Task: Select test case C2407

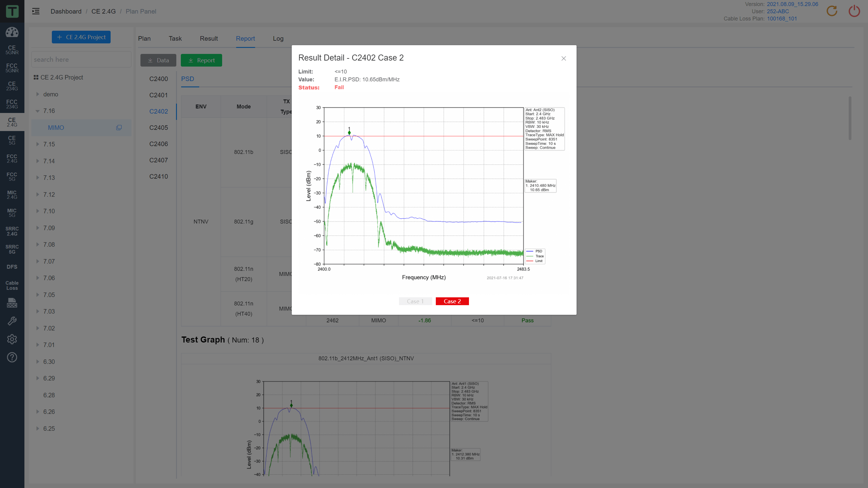Action: click(x=159, y=160)
